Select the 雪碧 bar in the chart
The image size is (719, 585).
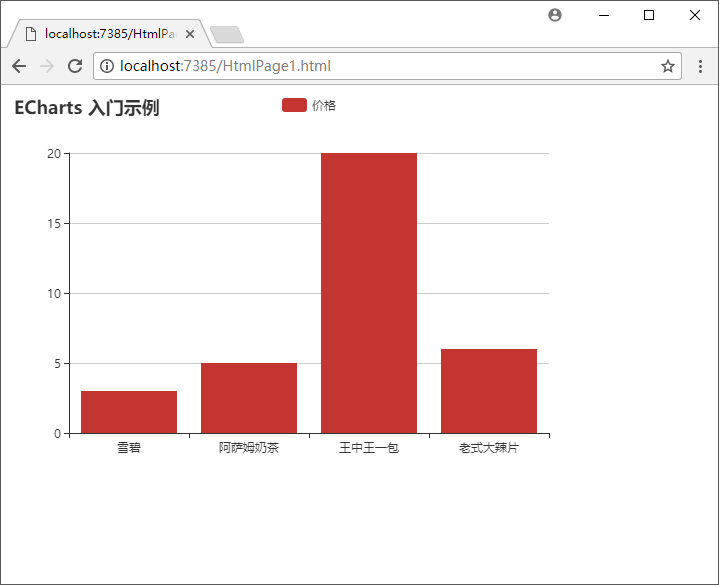click(x=129, y=412)
